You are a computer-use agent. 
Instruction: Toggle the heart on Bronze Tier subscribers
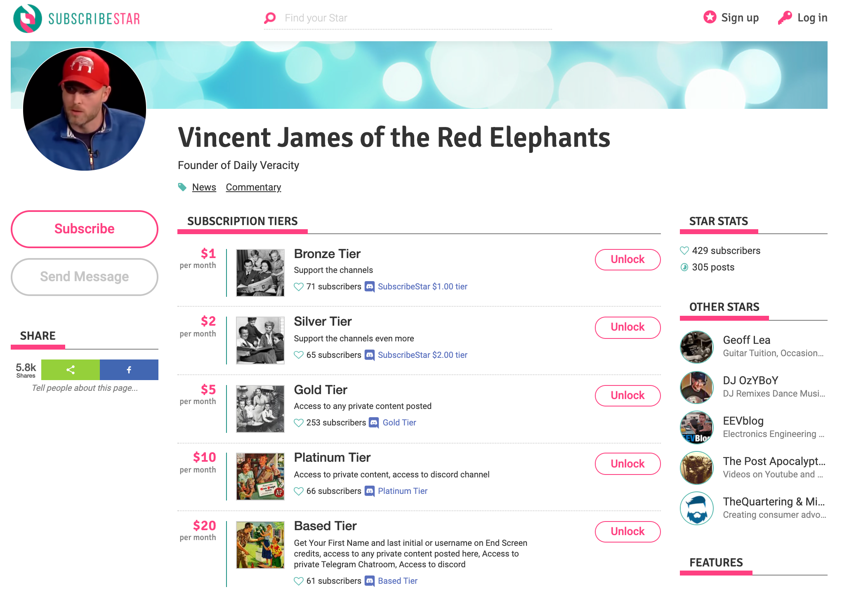click(298, 287)
